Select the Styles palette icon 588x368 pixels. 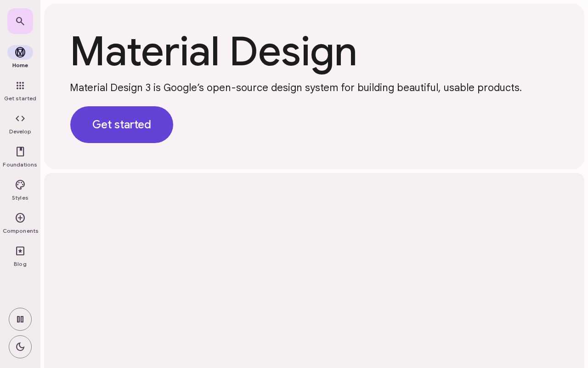(20, 185)
